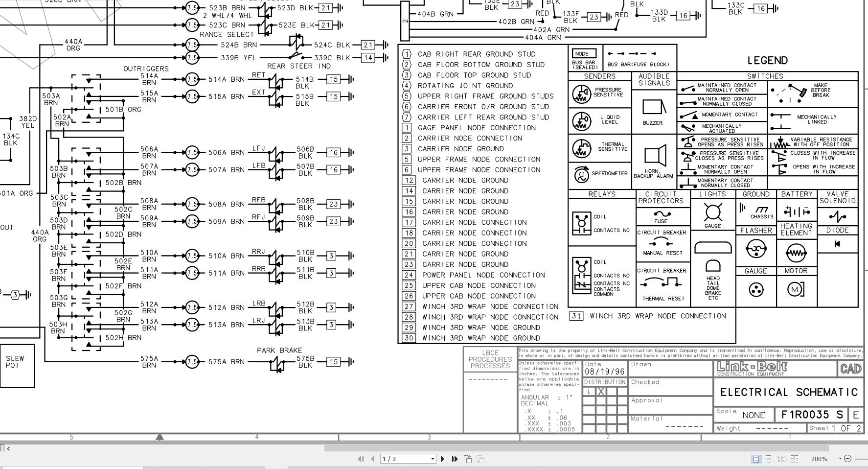
Task: Go forward to the next view
Action: 480,459
